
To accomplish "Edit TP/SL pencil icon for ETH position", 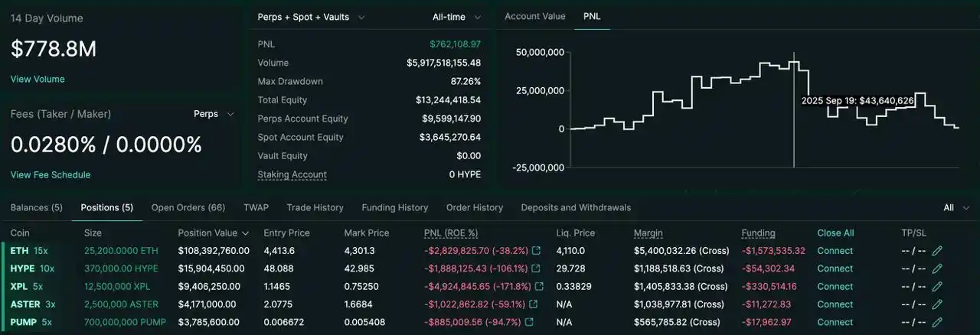I will [937, 251].
